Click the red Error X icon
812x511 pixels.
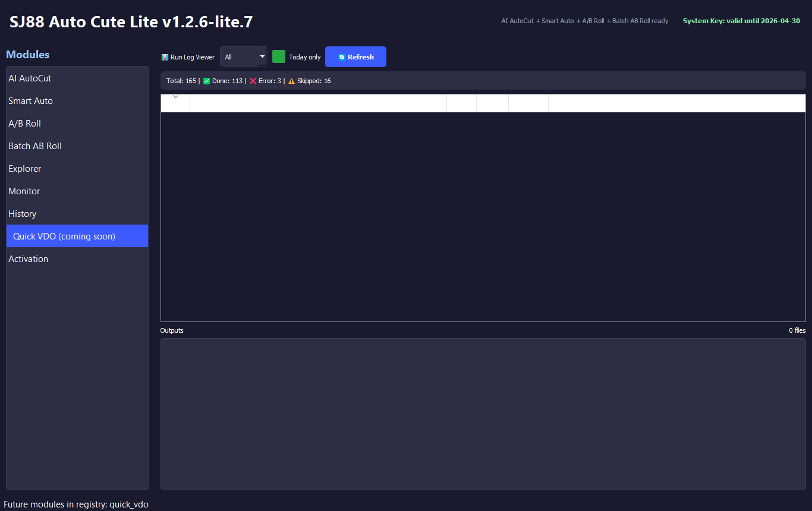tap(253, 81)
